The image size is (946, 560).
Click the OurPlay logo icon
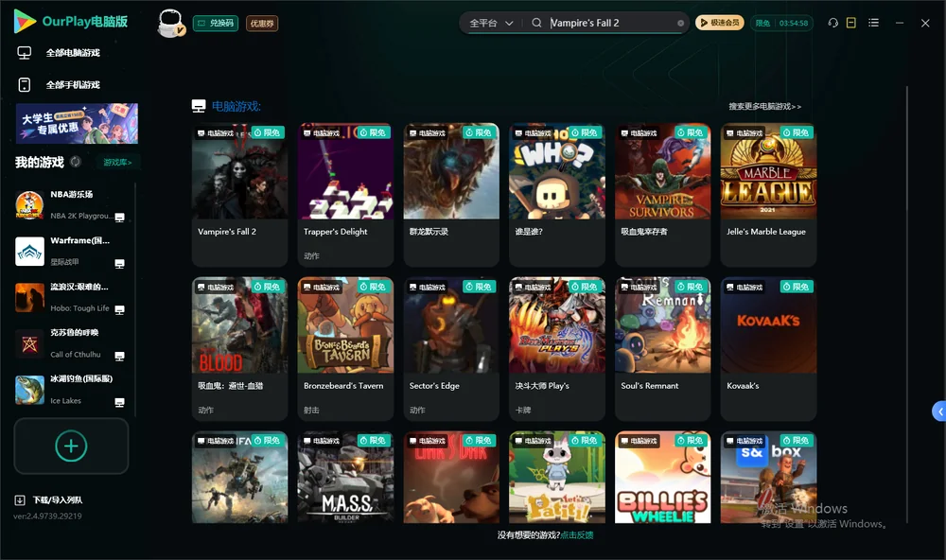pyautogui.click(x=25, y=22)
